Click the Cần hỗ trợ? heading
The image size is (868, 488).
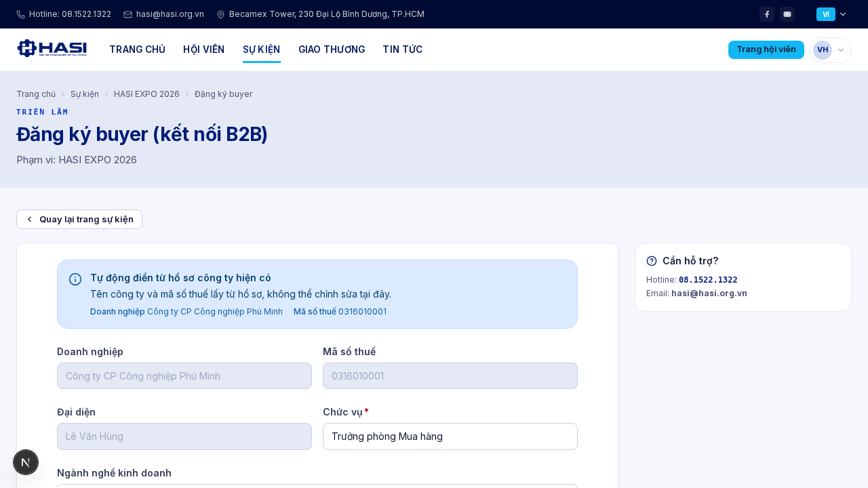pyautogui.click(x=690, y=261)
